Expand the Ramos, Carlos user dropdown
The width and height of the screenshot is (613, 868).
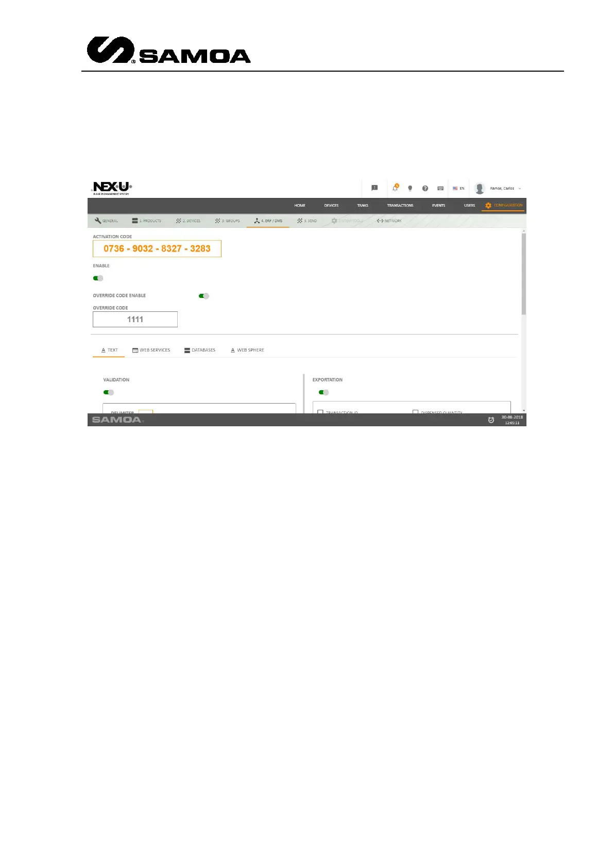[x=505, y=188]
